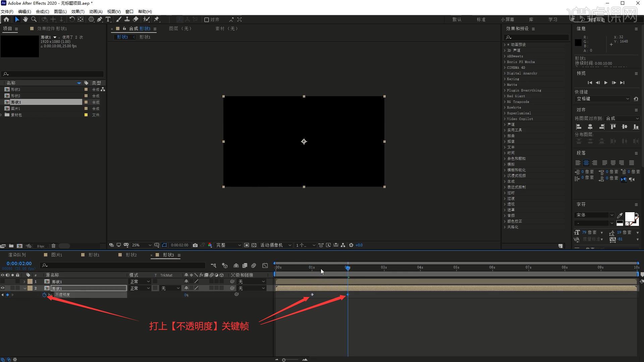Select the 标准 workspace
Image resolution: width=644 pixels, height=362 pixels.
(x=481, y=20)
